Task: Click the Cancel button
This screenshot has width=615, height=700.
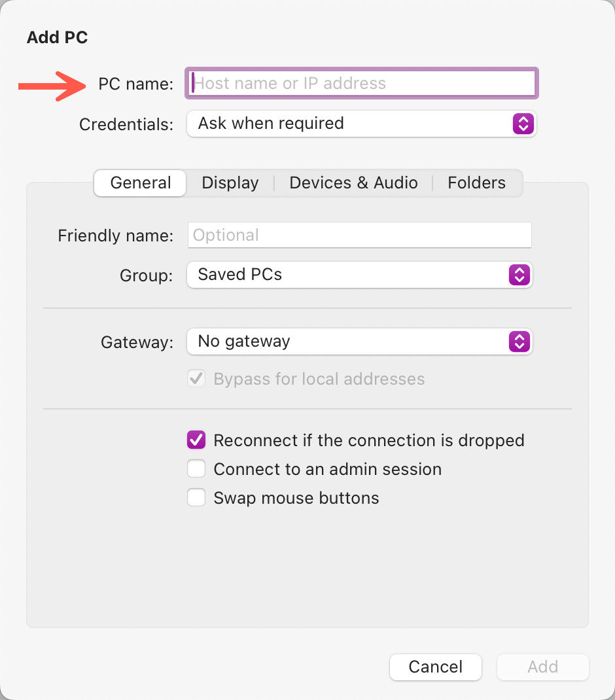Action: point(435,667)
